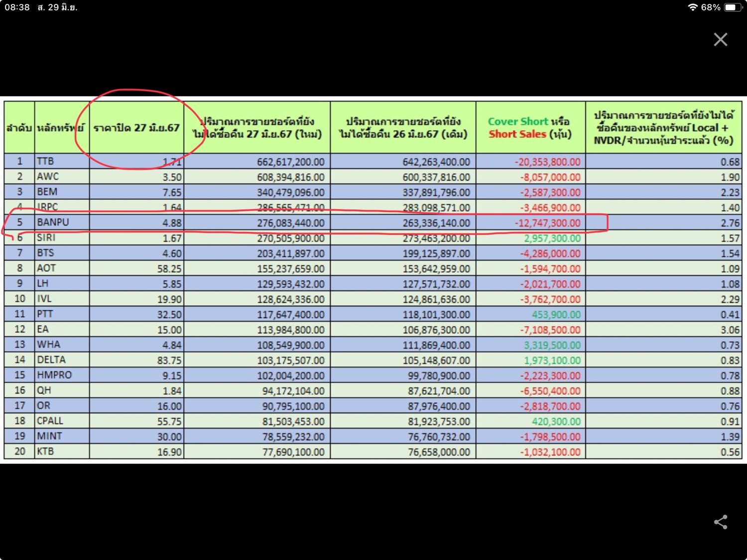The image size is (747, 560).
Task: Click the red value -7,108,500.00
Action: pos(550,330)
